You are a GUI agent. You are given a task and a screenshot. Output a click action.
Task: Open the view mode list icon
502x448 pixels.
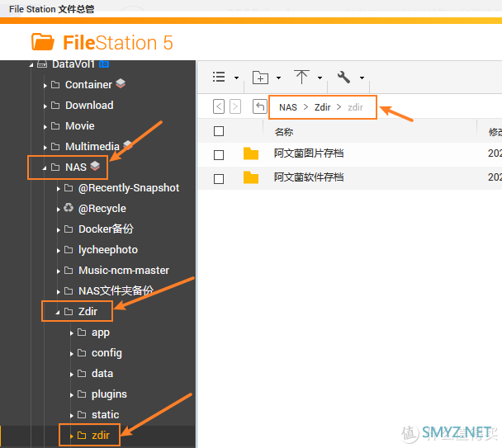219,77
